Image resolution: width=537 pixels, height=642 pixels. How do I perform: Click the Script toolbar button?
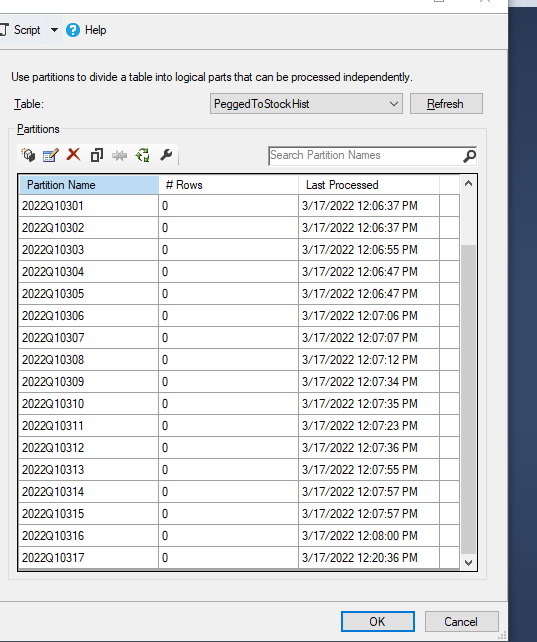[21, 30]
